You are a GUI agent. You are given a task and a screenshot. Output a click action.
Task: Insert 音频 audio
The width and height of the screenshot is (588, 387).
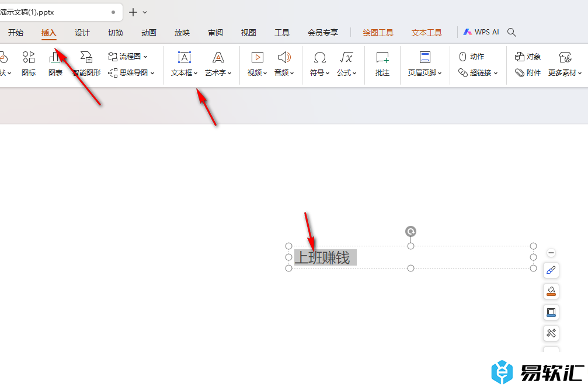[284, 64]
